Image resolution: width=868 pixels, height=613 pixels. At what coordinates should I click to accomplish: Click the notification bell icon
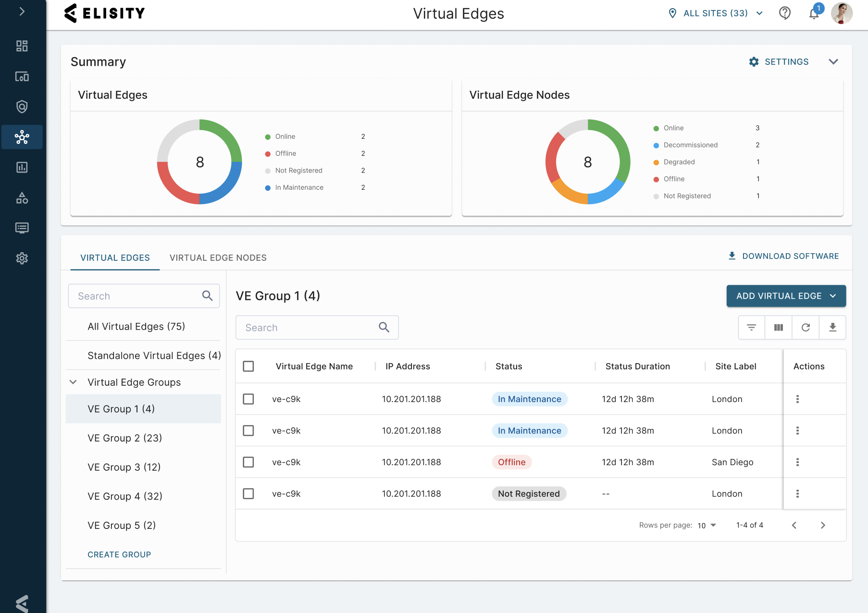[x=814, y=13]
